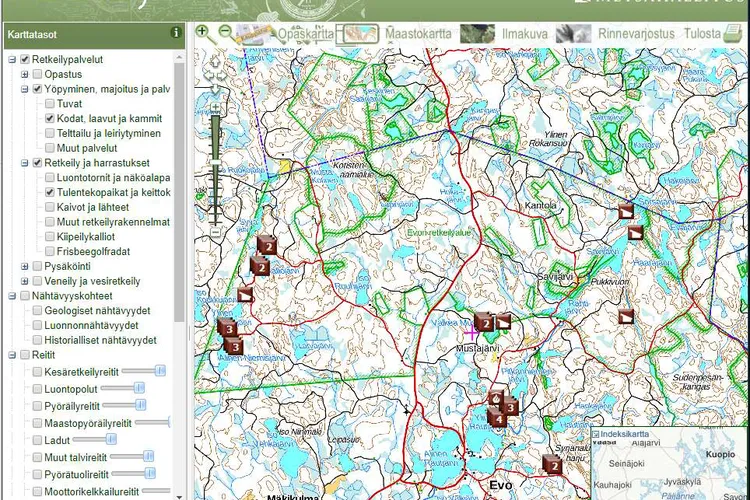Click the Tulosta printer icon

point(735,34)
